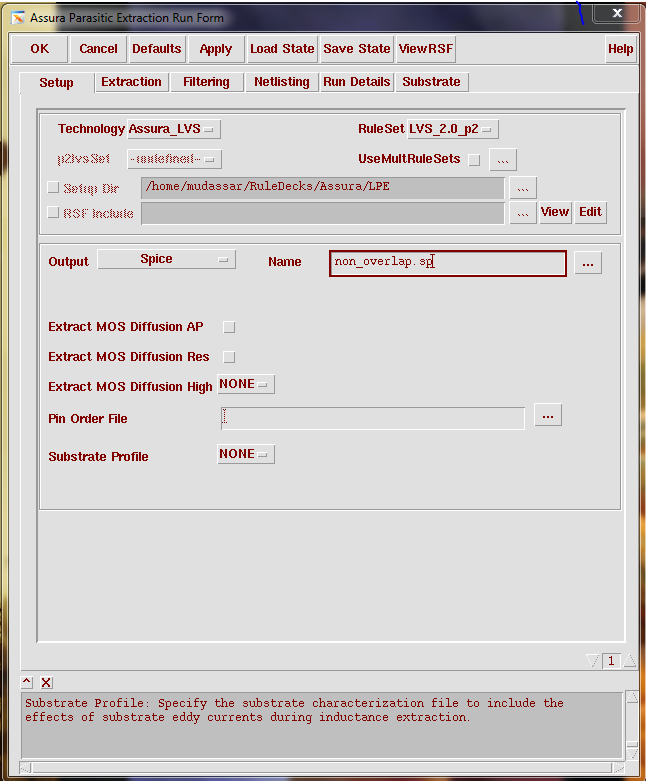Go to the Netlisting tab
Screen dimensions: 646x781
[x=282, y=82]
